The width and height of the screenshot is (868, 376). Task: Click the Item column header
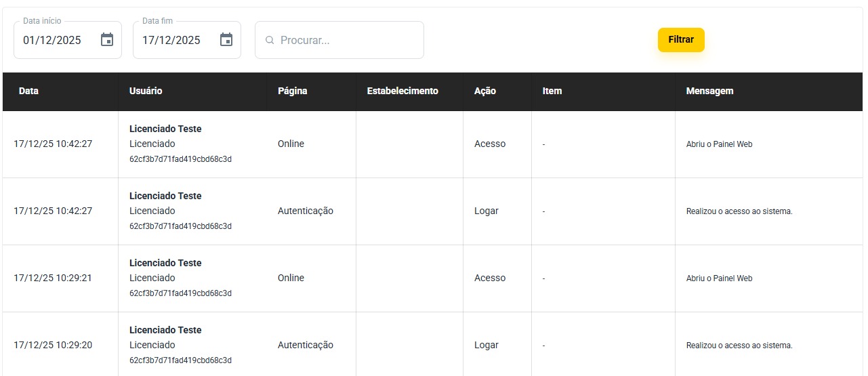coord(552,91)
